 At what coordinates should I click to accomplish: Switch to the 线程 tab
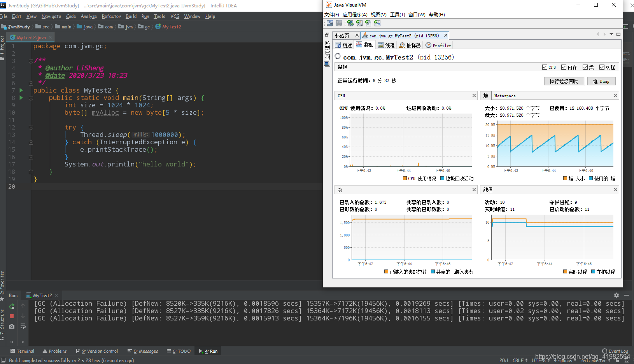coord(386,45)
